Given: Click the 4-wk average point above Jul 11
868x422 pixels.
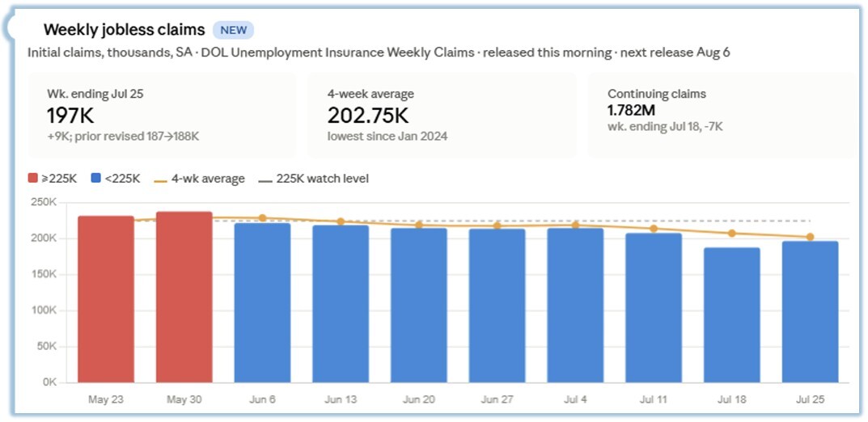Looking at the screenshot, I should point(654,229).
